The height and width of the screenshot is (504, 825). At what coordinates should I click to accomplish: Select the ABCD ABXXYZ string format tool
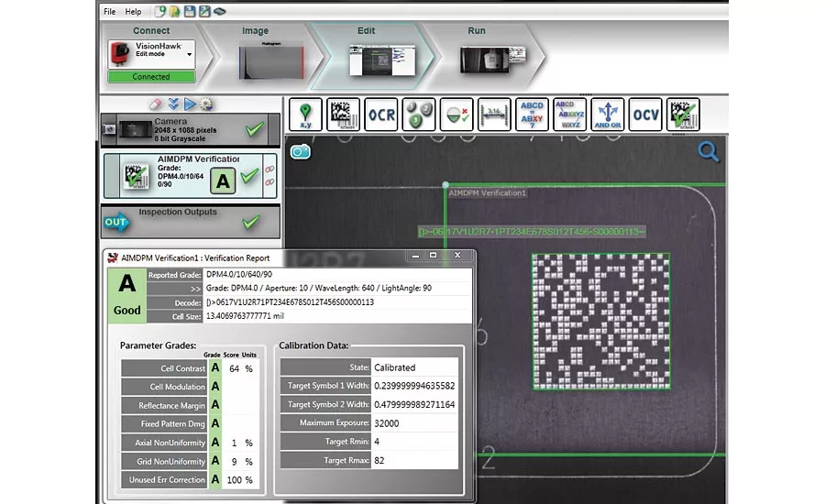(x=570, y=115)
